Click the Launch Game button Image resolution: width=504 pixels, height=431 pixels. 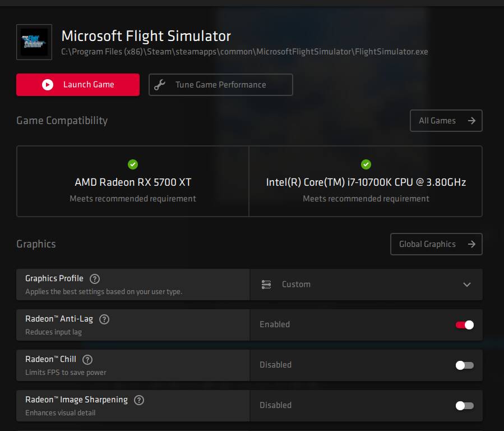point(78,85)
